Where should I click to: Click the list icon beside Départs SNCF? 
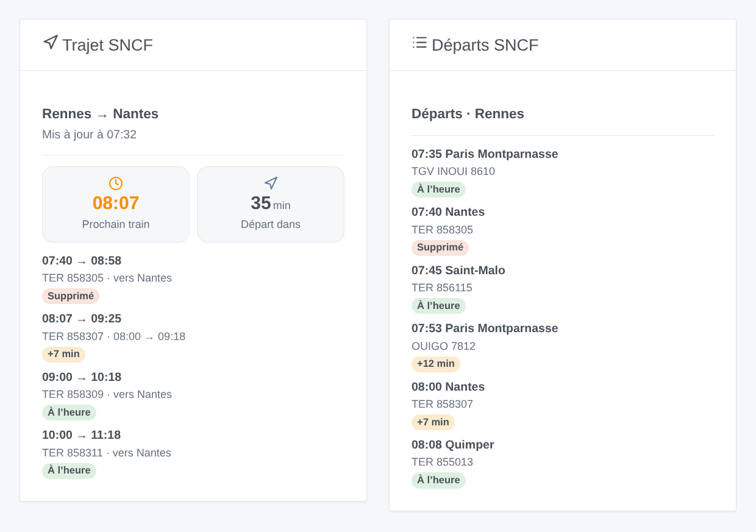click(419, 42)
